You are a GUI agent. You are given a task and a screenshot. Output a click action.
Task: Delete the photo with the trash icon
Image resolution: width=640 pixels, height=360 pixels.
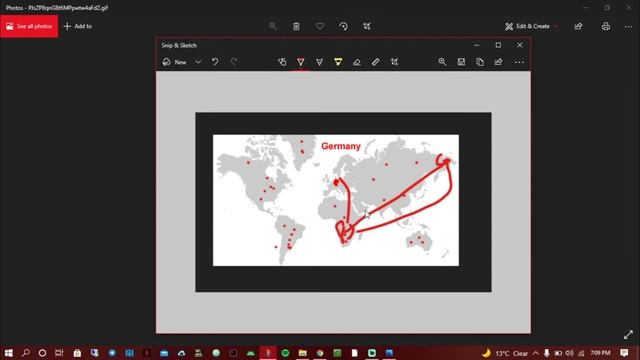click(296, 26)
